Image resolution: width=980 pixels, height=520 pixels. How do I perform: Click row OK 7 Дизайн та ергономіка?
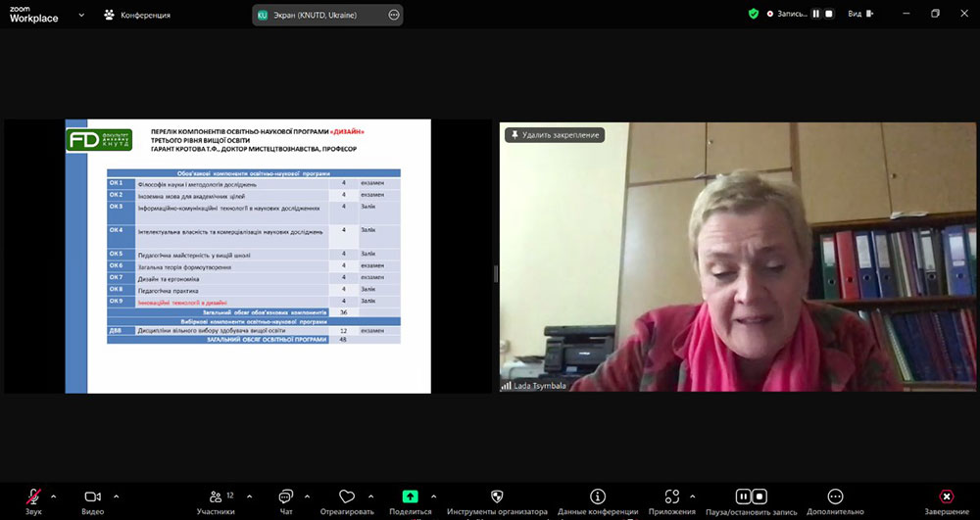(x=254, y=278)
